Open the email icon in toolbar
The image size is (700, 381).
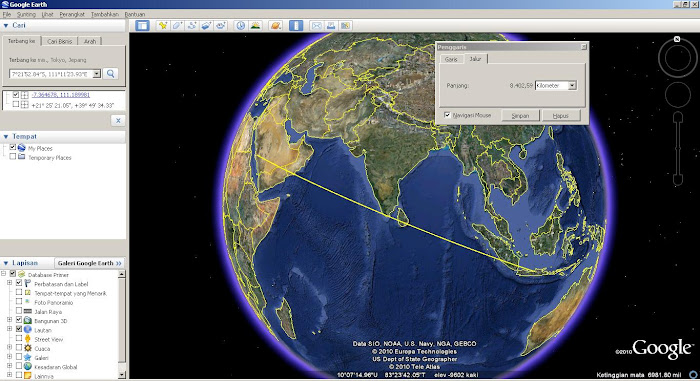pyautogui.click(x=317, y=25)
